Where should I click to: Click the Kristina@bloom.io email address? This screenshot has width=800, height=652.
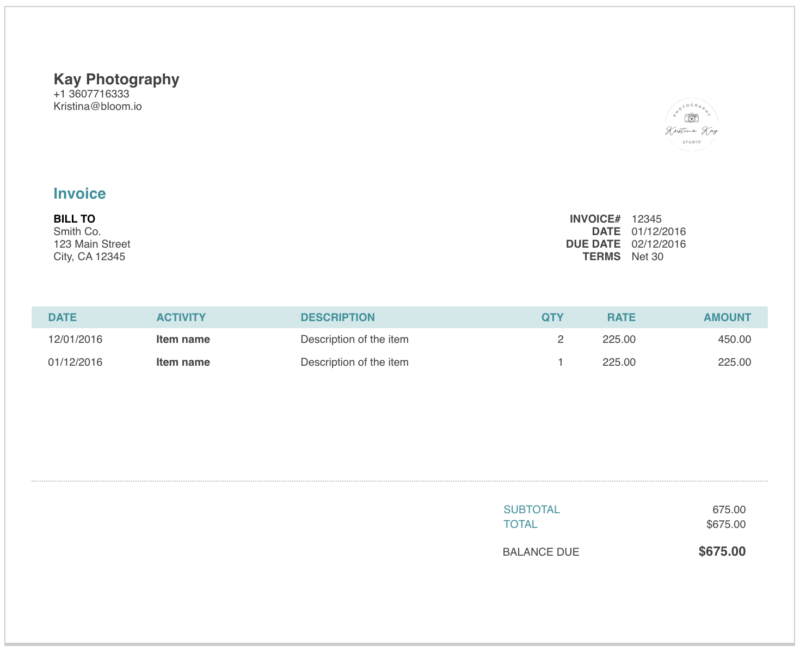(97, 105)
